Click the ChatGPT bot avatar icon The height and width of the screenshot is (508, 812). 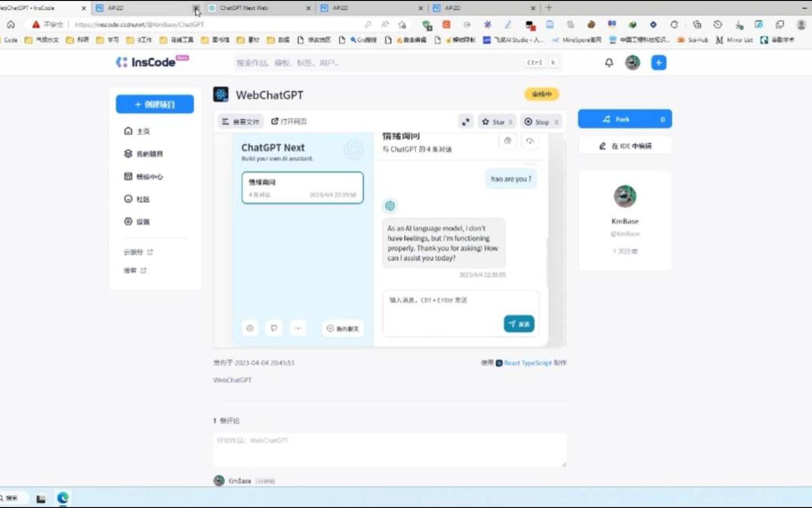[390, 206]
